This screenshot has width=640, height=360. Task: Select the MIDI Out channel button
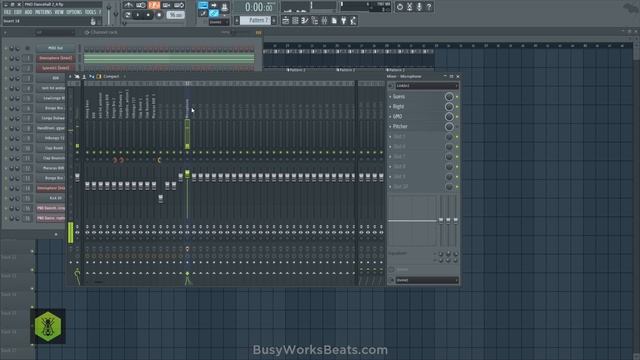pos(56,48)
